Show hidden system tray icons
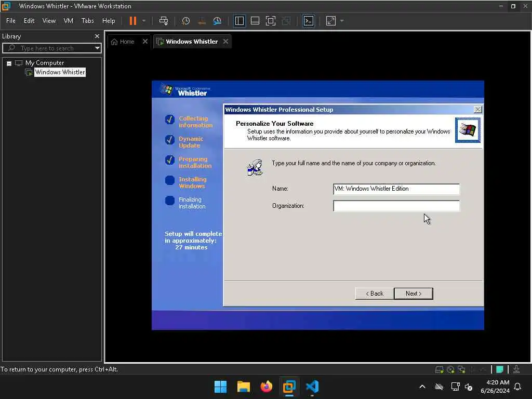This screenshot has height=399, width=532. [x=422, y=387]
